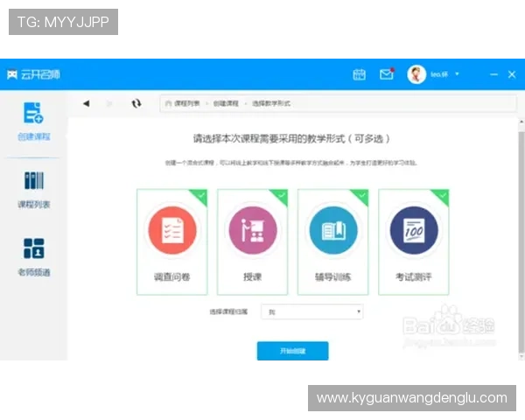Toggle the 调查问卷 teaching form card
The height and width of the screenshot is (420, 525).
click(x=172, y=241)
